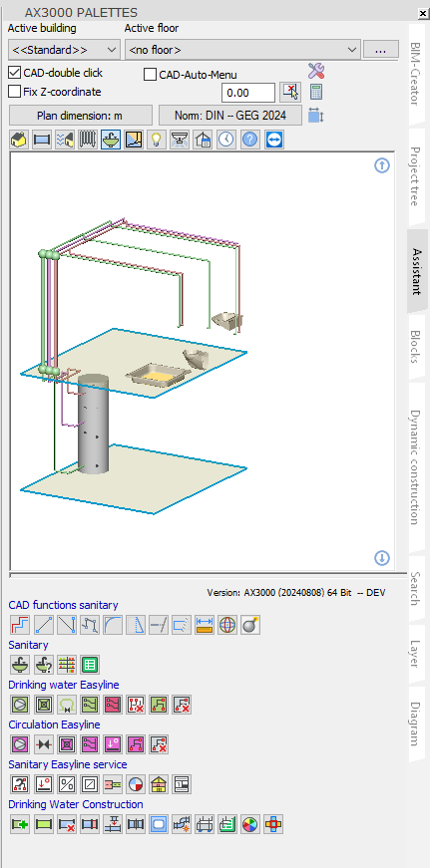
Task: Click the yellow house icon in Sanitary Easyline service
Action: 159,784
